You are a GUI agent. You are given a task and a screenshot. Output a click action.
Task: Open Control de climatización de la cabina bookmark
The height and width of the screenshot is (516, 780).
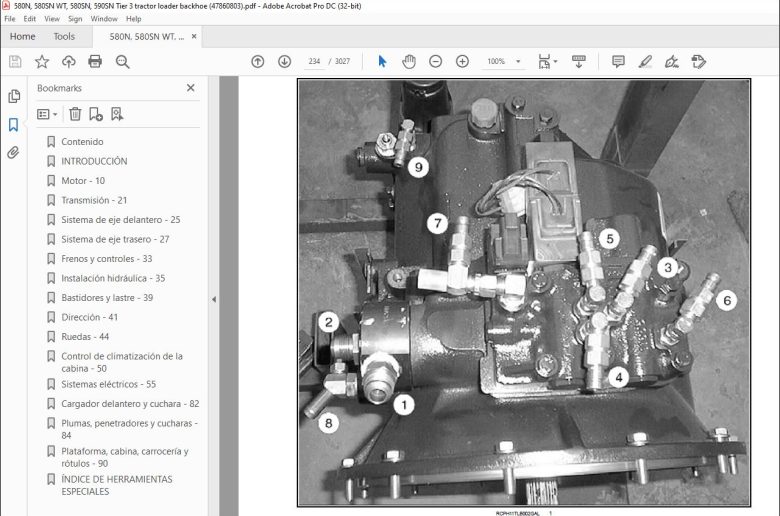[122, 362]
